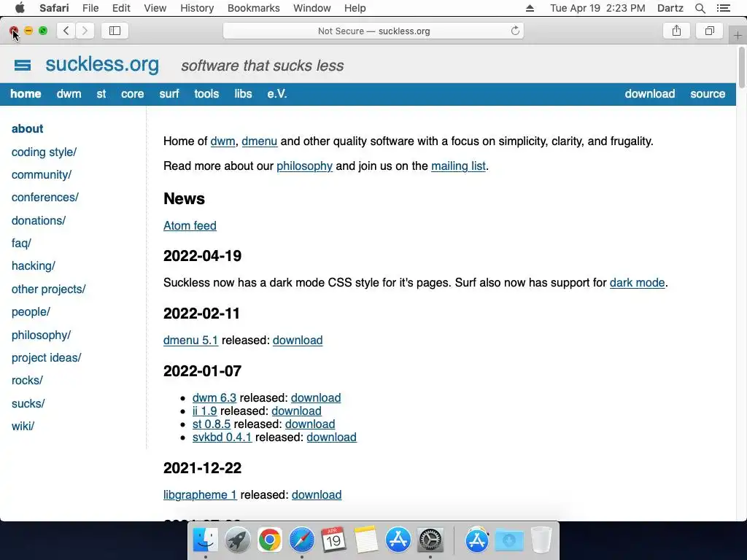Open the donations/ sidebar link
This screenshot has width=747, height=560.
(x=39, y=220)
